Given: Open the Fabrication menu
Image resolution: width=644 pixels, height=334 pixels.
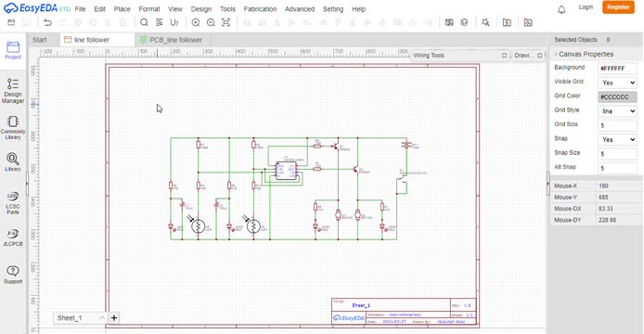Looking at the screenshot, I should point(260,9).
